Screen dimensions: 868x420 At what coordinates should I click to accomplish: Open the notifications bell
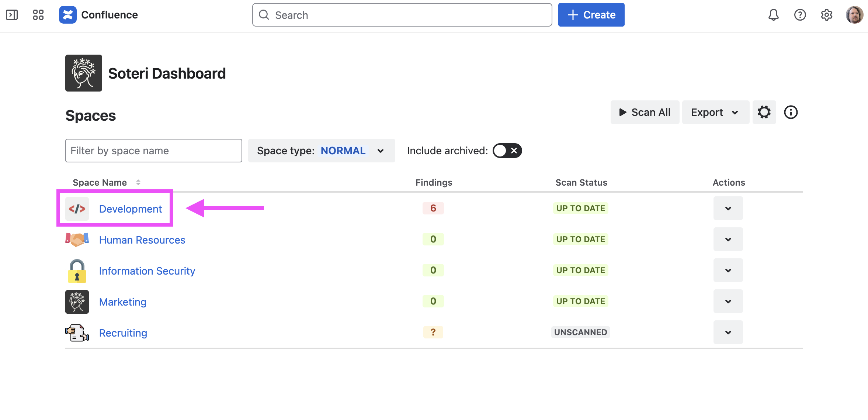(773, 15)
